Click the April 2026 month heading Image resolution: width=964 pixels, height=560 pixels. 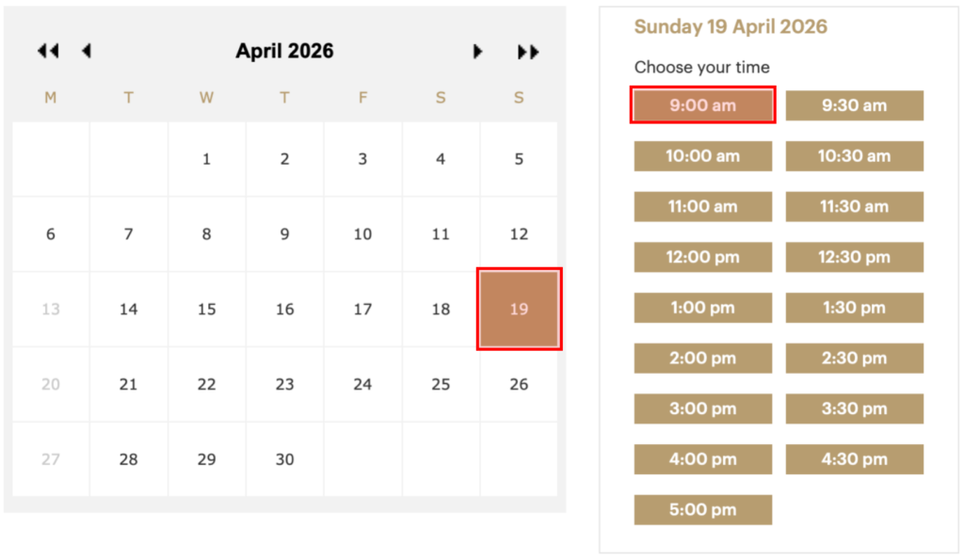point(284,51)
